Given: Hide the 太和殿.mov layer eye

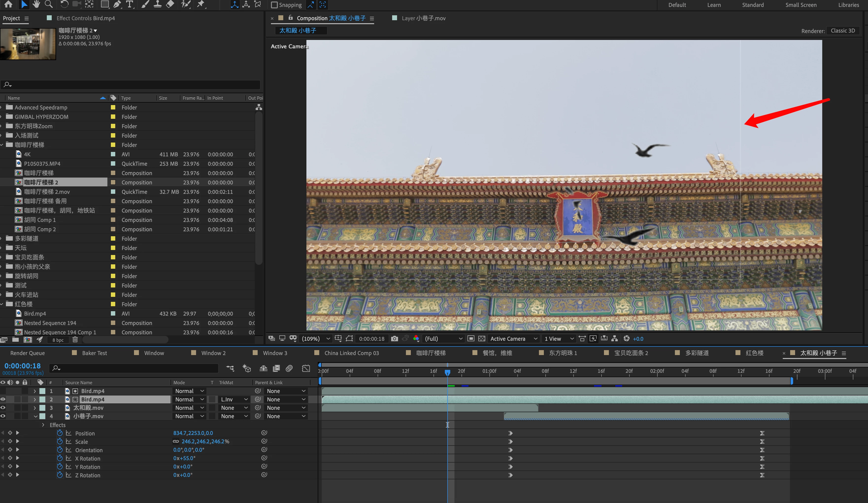Looking at the screenshot, I should 3,408.
